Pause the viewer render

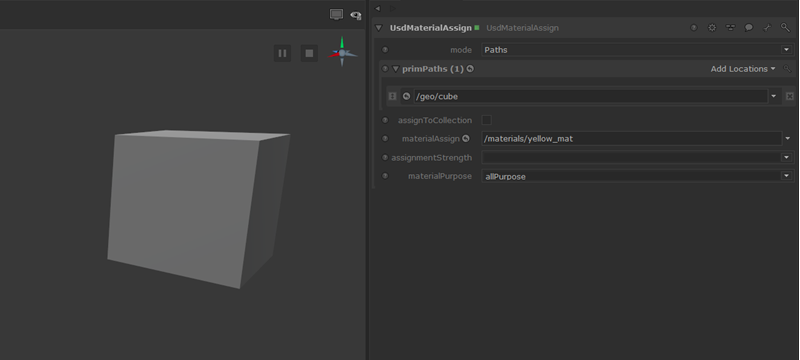point(283,53)
